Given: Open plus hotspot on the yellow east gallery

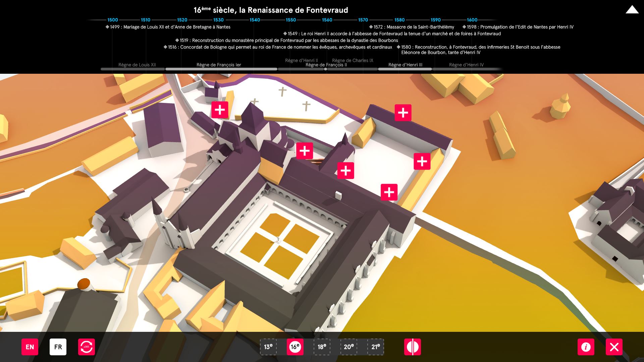Looking at the screenshot, I should [x=422, y=162].
